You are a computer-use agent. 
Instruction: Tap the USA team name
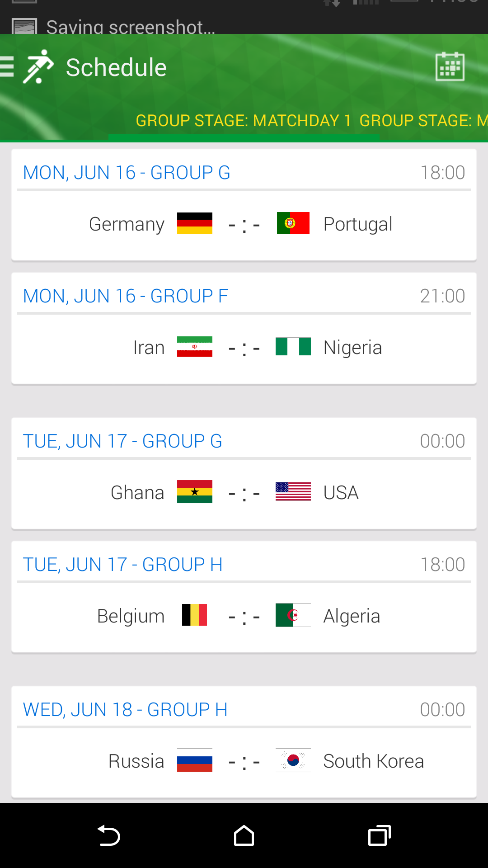click(x=341, y=492)
